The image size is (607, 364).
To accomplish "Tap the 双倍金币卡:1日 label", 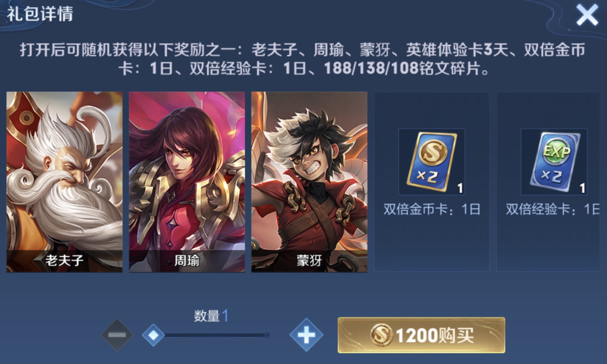I will pos(432,209).
